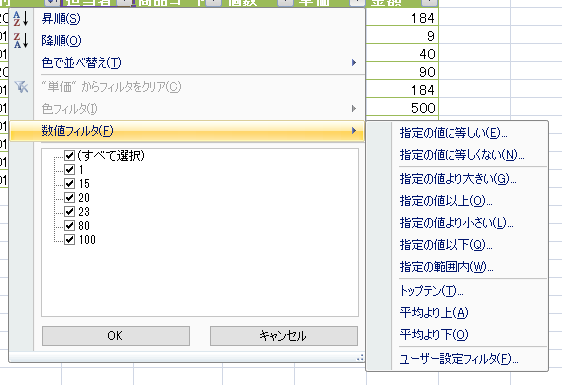Uncheck the value 1 checkbox
Screen dimensions: 562x385
[70, 169]
